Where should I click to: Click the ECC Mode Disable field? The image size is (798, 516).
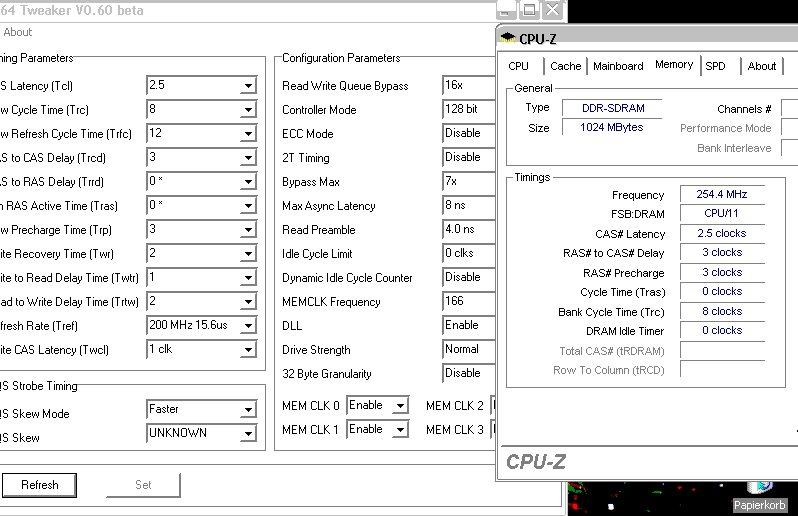(x=469, y=133)
